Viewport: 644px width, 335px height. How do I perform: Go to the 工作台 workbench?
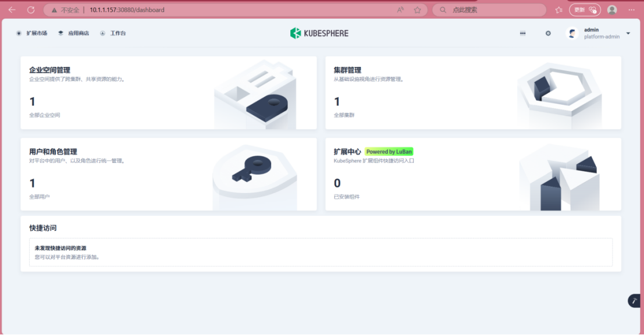pos(118,33)
